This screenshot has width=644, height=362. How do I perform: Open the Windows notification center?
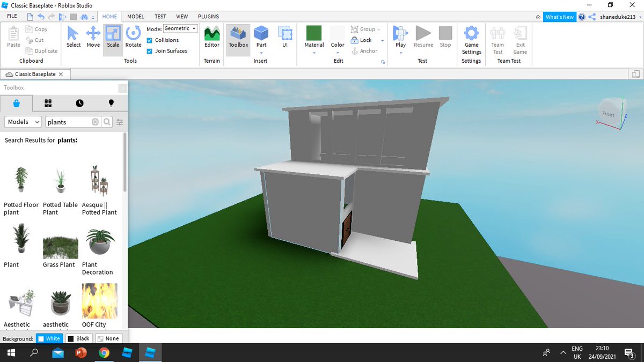(630, 353)
